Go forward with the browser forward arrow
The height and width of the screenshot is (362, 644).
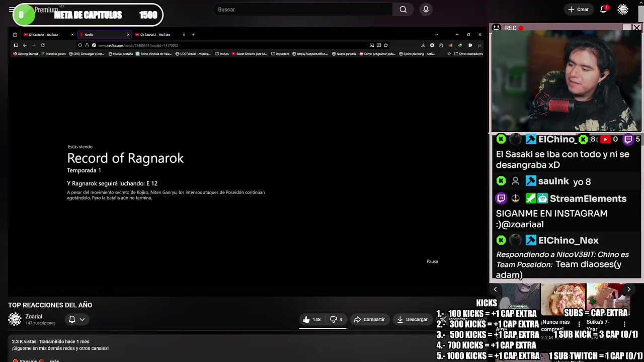(x=34, y=45)
